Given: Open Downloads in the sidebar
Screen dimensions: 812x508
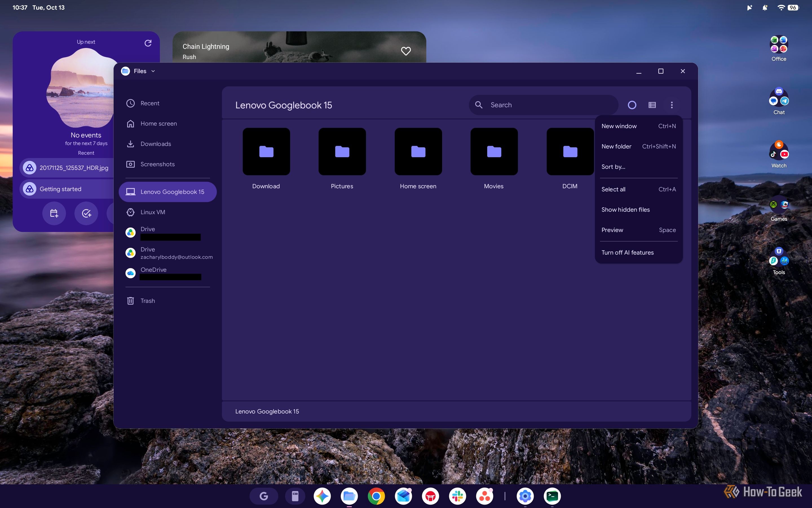Looking at the screenshot, I should pos(167,144).
